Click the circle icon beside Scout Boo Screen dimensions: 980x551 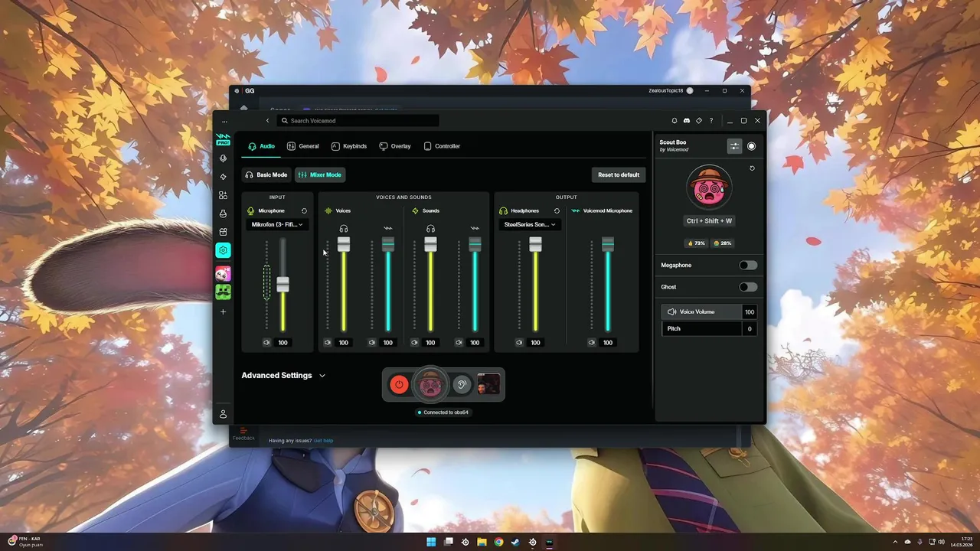click(751, 146)
